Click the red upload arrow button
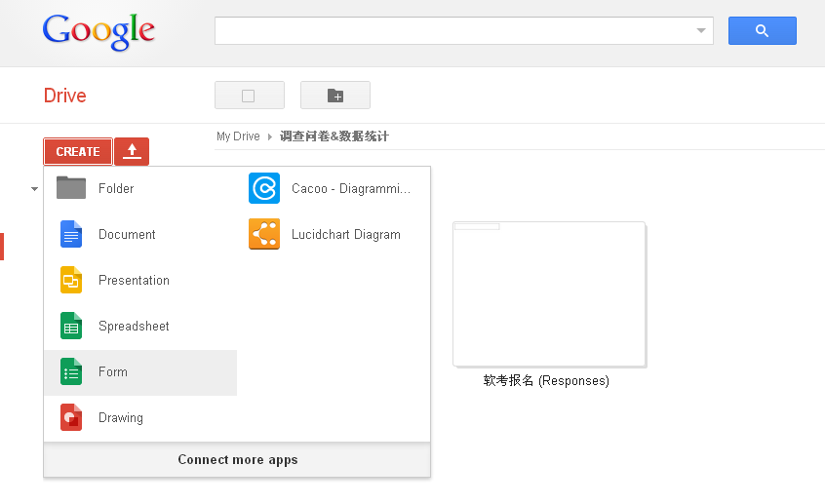This screenshot has width=825, height=504. pyautogui.click(x=132, y=151)
